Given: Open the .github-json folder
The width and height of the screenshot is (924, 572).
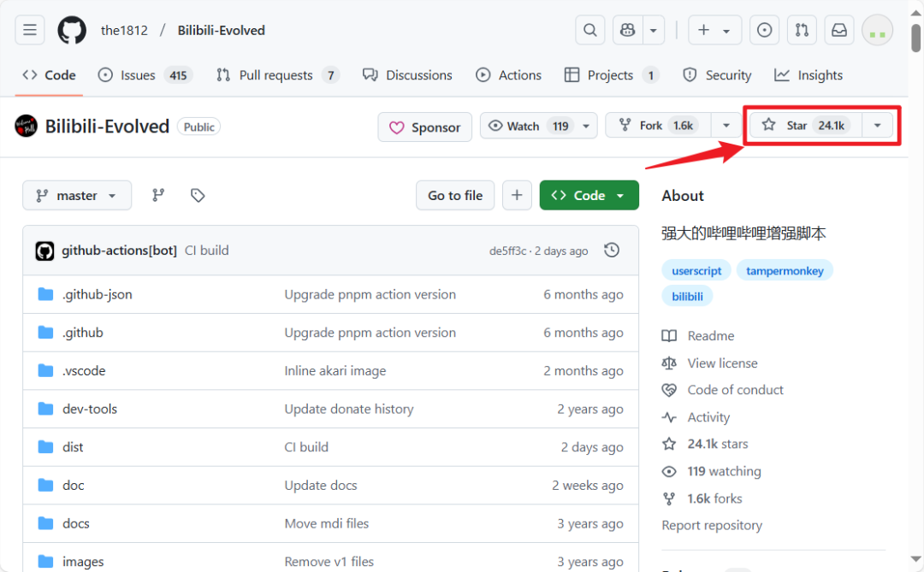Looking at the screenshot, I should [x=98, y=294].
